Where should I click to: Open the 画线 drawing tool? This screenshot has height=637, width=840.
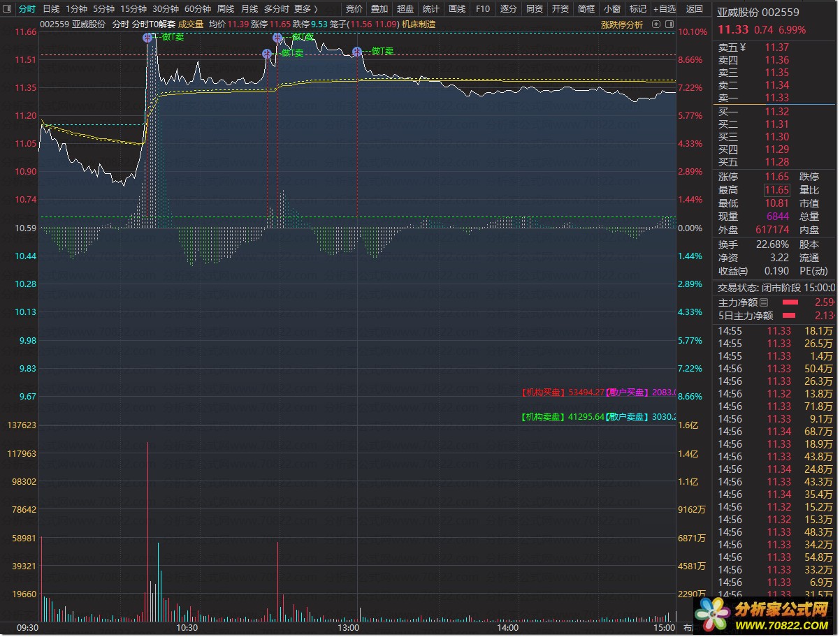(x=457, y=9)
